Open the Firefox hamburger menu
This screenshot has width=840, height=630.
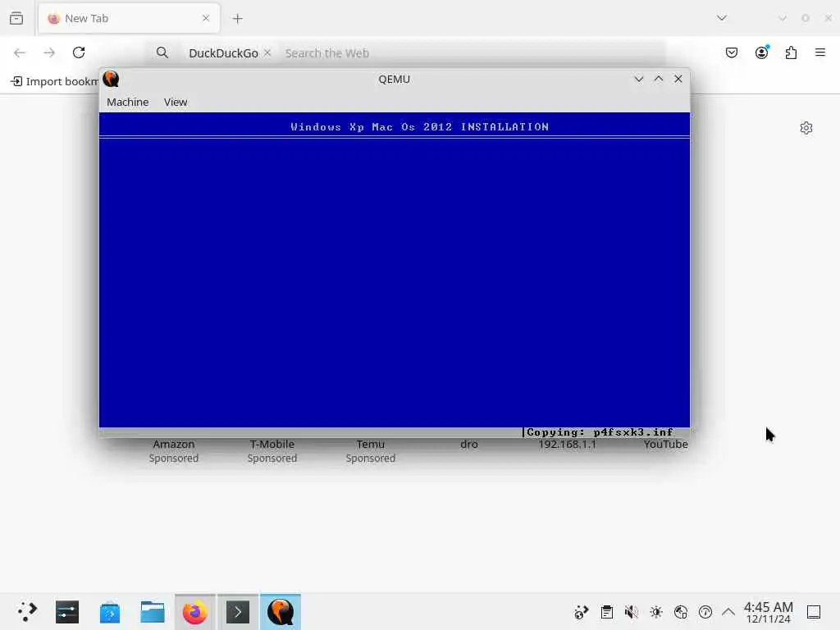point(820,52)
